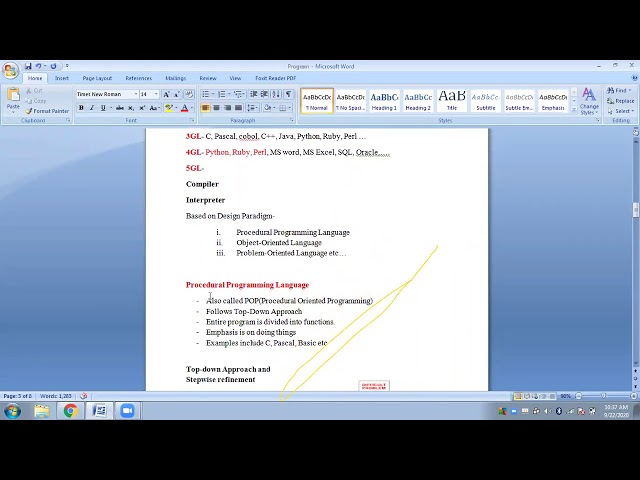Image resolution: width=640 pixels, height=480 pixels.
Task: Open Select menu in Editing group
Action: (x=620, y=111)
